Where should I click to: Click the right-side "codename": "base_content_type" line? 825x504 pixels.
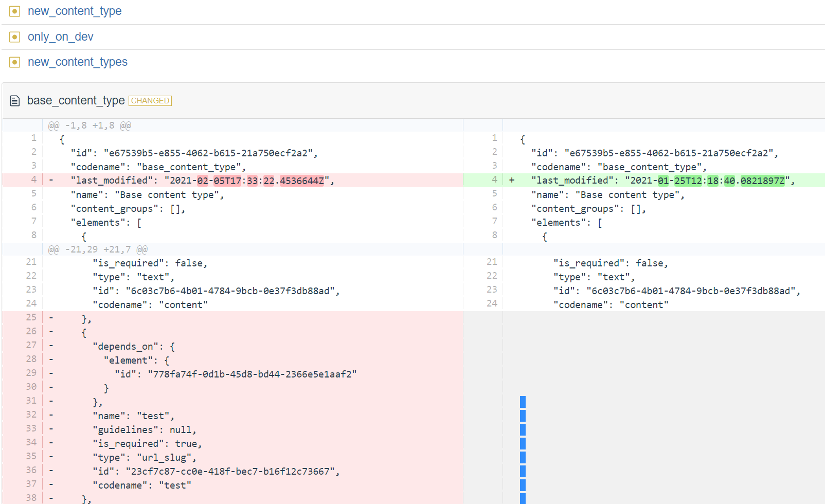619,167
